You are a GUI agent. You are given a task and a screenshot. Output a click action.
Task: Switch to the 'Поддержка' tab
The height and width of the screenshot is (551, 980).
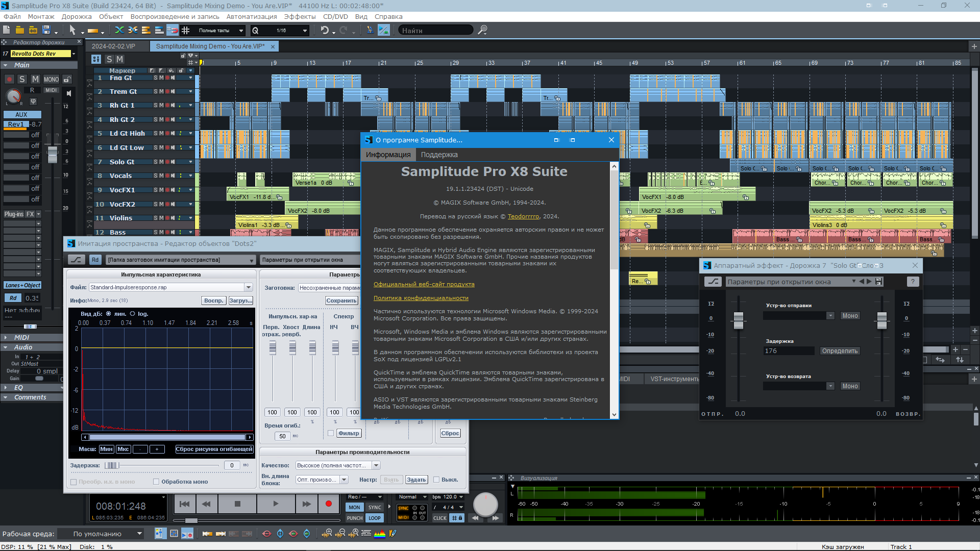pyautogui.click(x=439, y=155)
